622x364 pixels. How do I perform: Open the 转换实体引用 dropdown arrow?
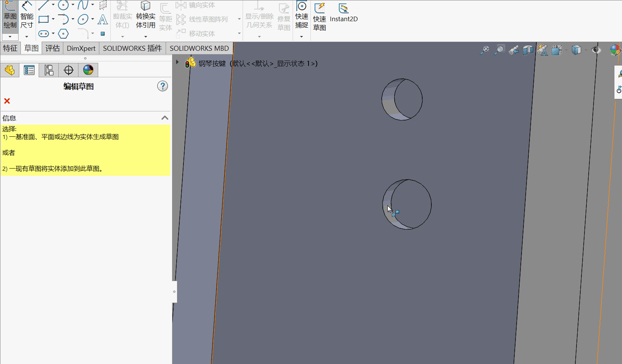click(x=146, y=37)
